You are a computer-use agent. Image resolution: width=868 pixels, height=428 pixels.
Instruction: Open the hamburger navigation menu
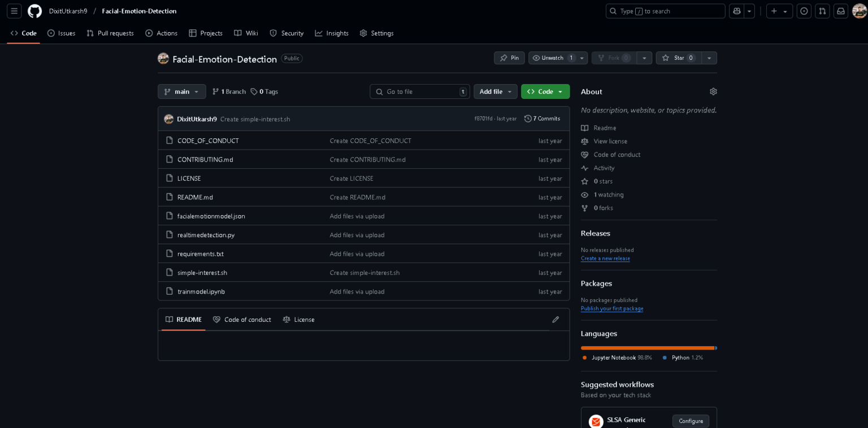pos(14,11)
